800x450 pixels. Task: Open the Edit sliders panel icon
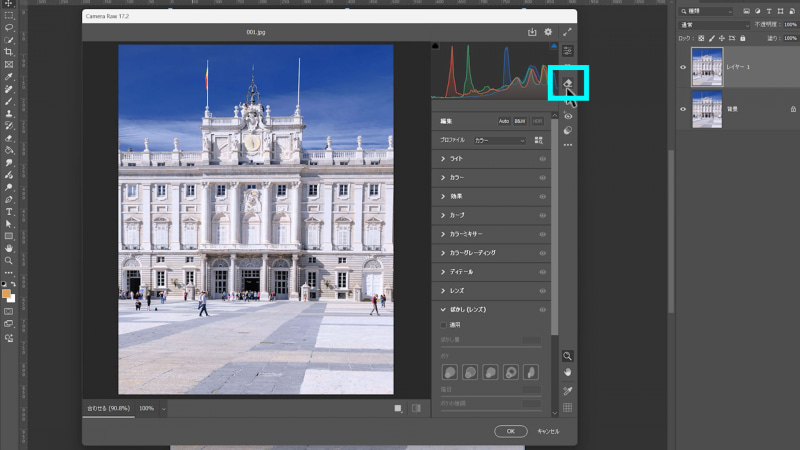568,51
